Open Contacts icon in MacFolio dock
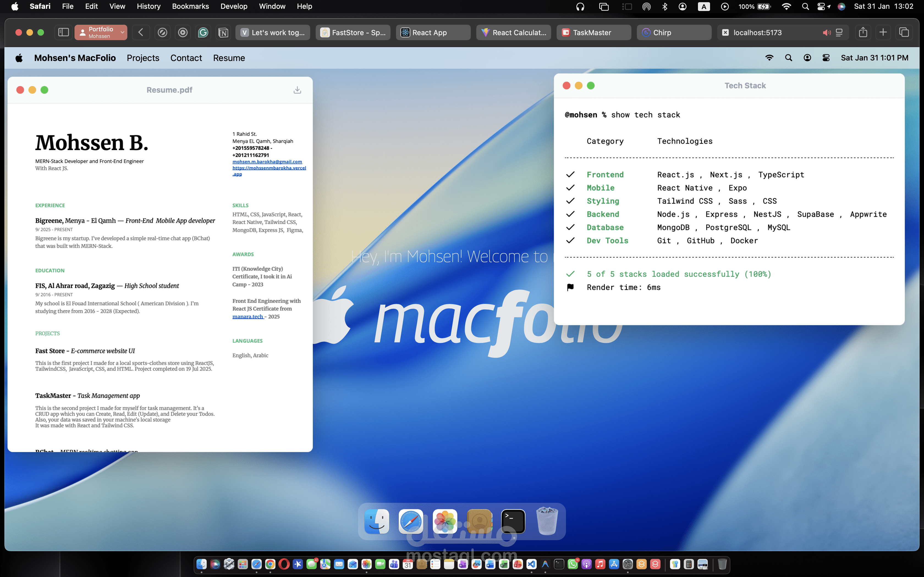Image resolution: width=924 pixels, height=577 pixels. tap(479, 521)
